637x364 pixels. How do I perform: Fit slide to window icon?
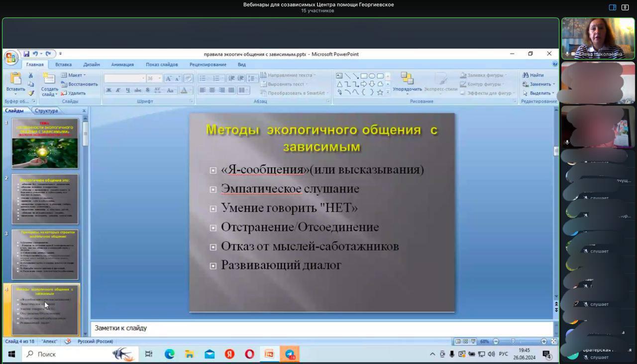click(x=554, y=342)
